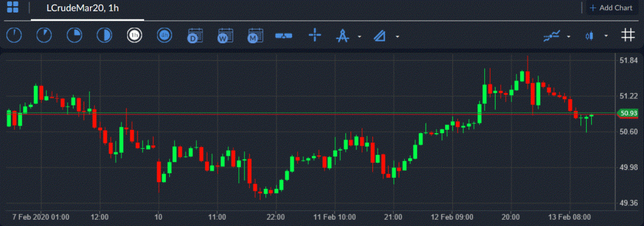Select the small wedge clock timeframe icon

[x=44, y=36]
